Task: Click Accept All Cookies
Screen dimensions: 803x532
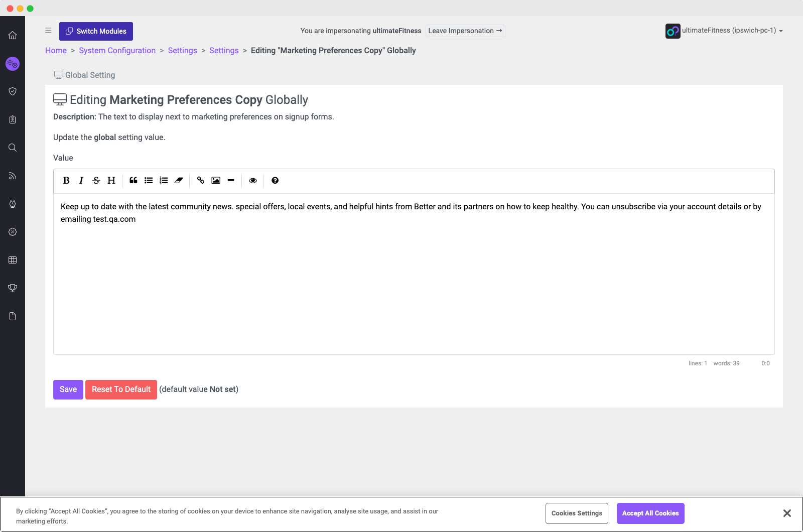Action: [650, 513]
